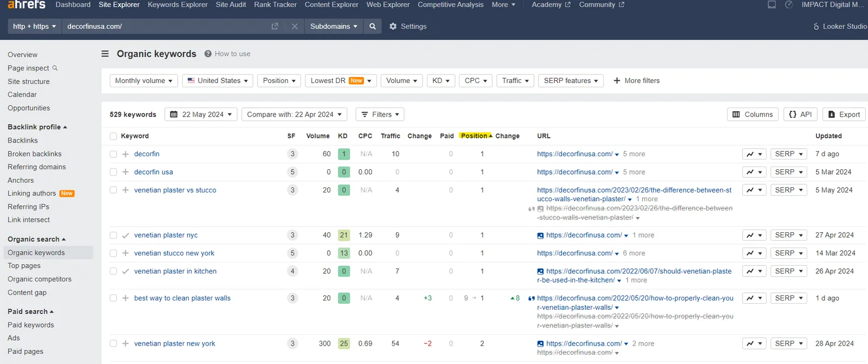
Task: Check the venetian plaster nyc checkbox
Action: coord(113,235)
